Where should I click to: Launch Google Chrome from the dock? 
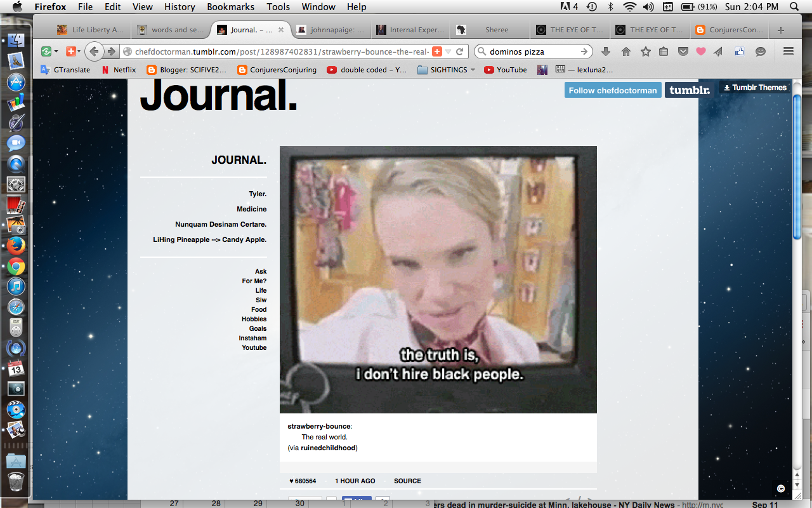16,266
